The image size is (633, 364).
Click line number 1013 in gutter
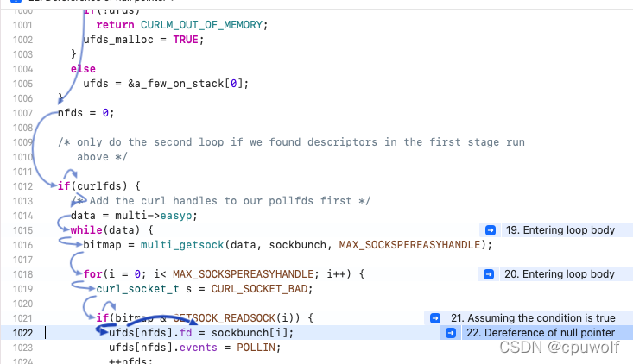pos(22,201)
